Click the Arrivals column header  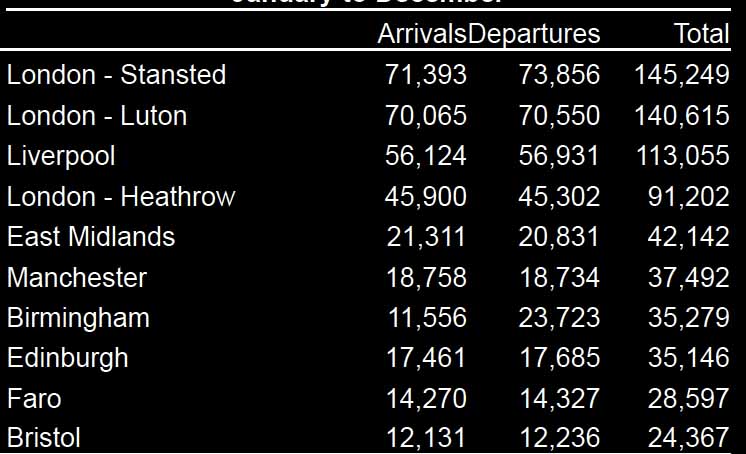[x=422, y=34]
